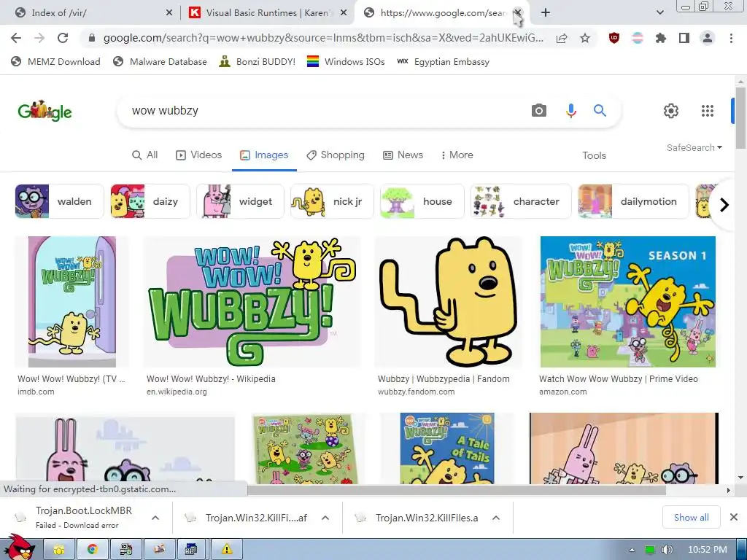The image size is (747, 560).
Task: Click the wow wubbzy search field
Action: click(324, 111)
